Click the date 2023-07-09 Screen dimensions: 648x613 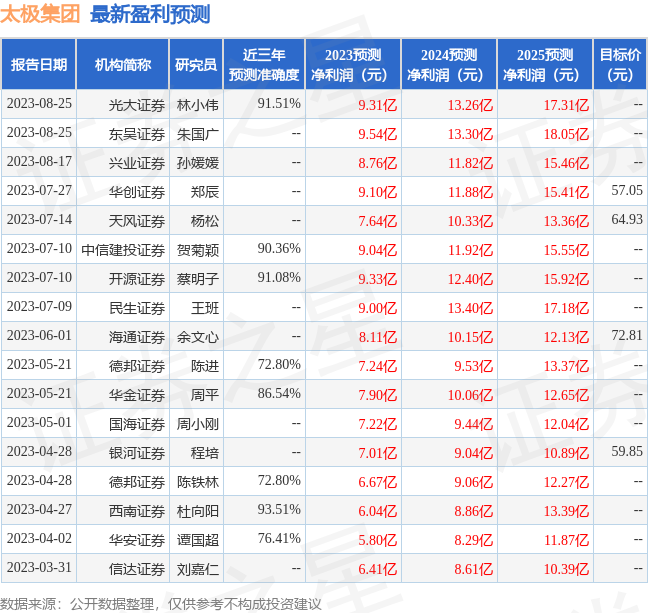tap(39, 306)
